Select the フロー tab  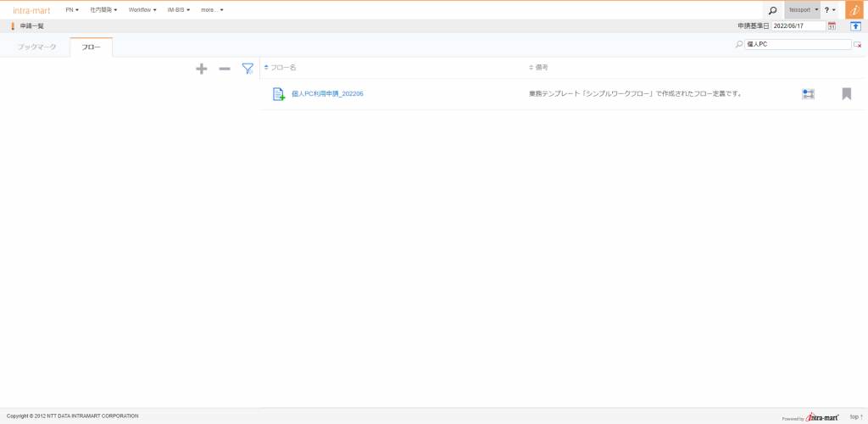(x=92, y=47)
